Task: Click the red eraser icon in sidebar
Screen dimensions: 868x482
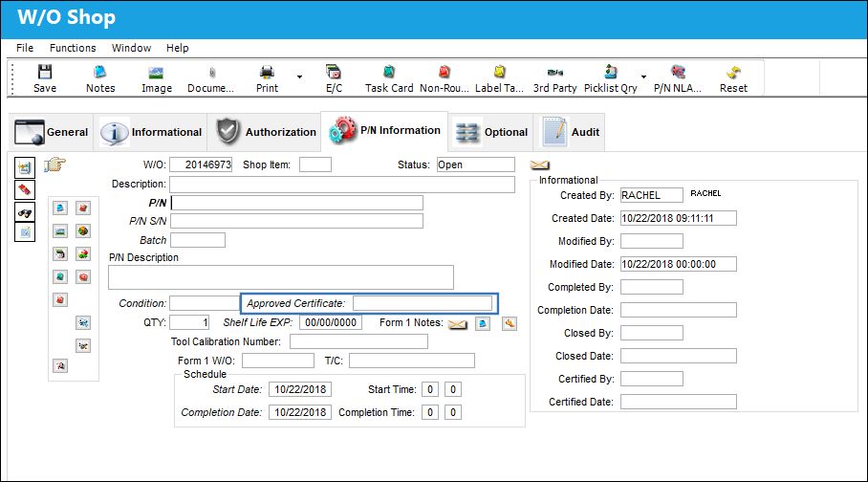Action: pyautogui.click(x=25, y=190)
